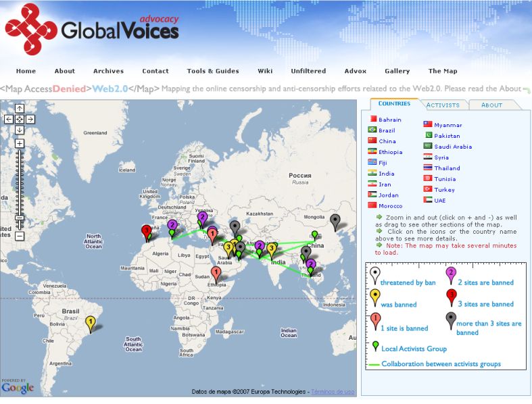Switch to the Activists tab

point(443,105)
